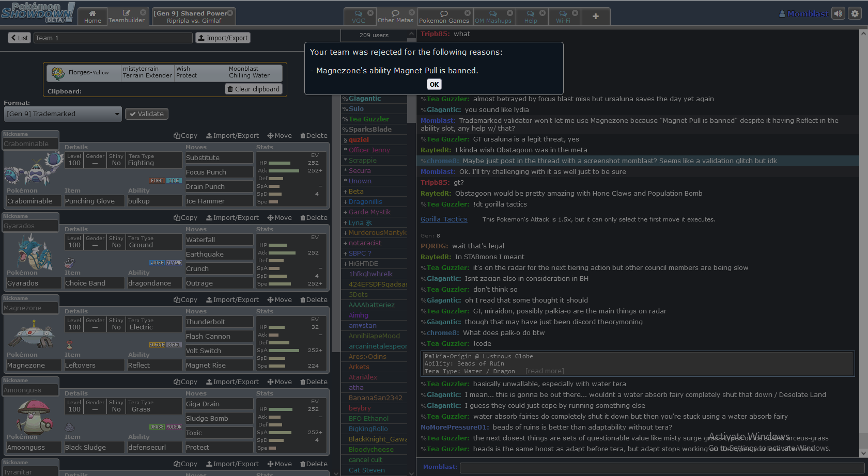Open the Gorilla Tactics link
Image resolution: width=868 pixels, height=476 pixels.
pos(444,219)
